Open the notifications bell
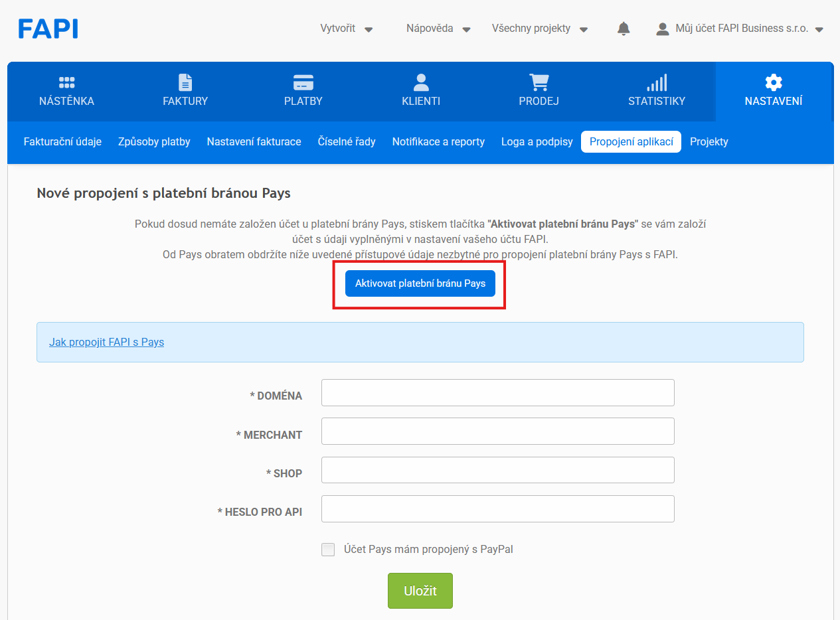The height and width of the screenshot is (620, 840). (624, 29)
